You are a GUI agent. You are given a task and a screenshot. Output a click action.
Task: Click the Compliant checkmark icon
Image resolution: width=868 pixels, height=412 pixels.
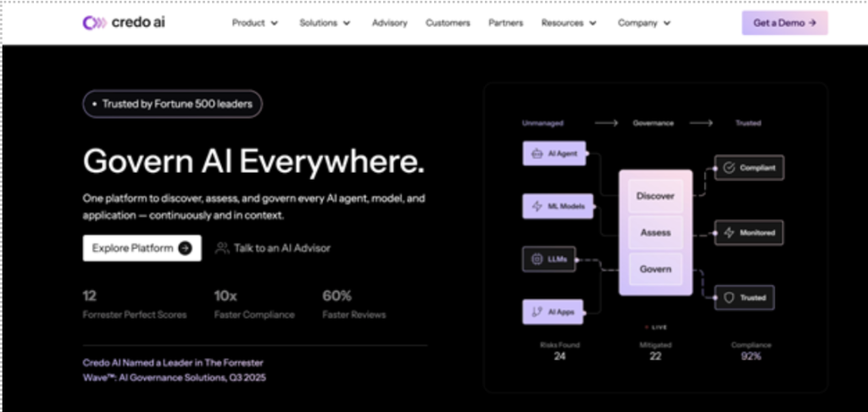tap(729, 167)
